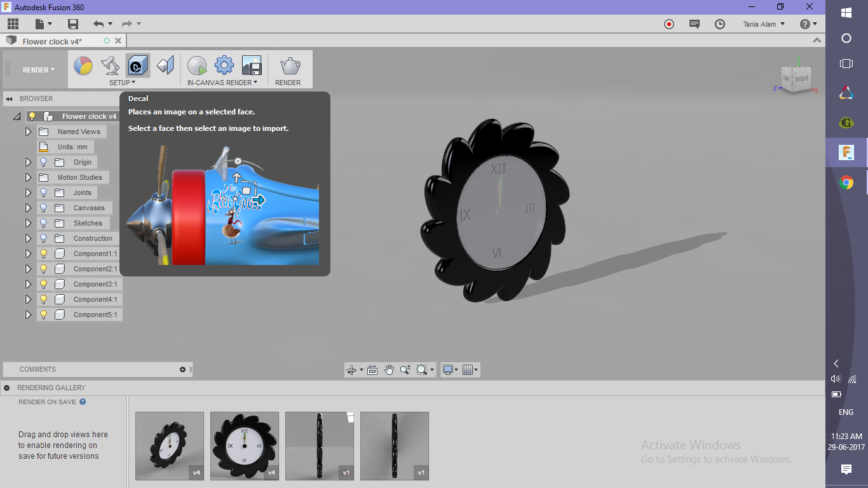Collapse the BROWSER panel arrows
This screenshot has height=488, width=868.
[10, 98]
